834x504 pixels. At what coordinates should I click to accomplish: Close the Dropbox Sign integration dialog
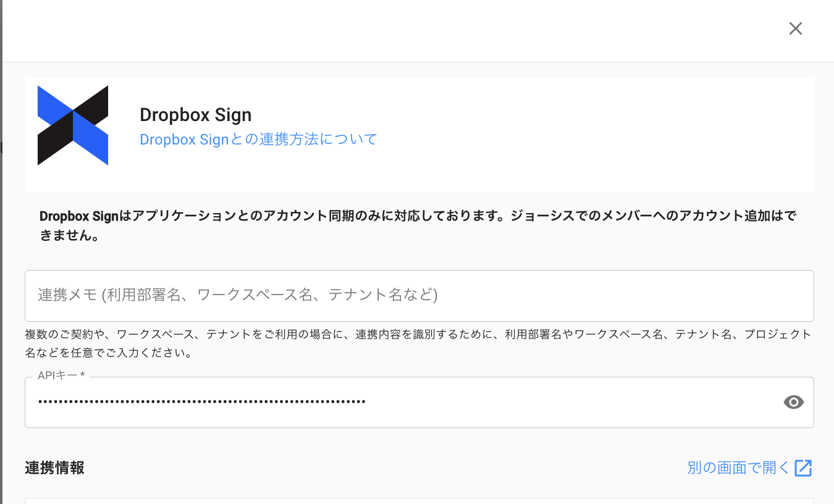[795, 28]
